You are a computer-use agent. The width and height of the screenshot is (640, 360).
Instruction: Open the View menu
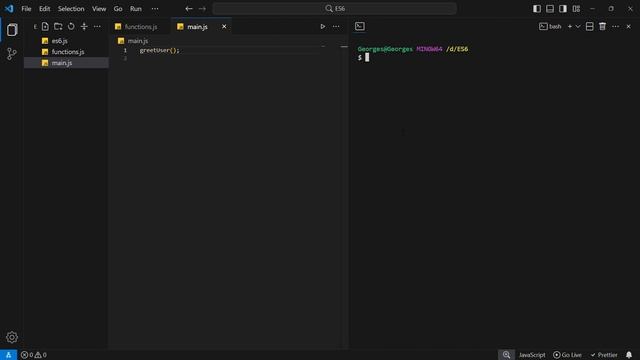pos(99,9)
